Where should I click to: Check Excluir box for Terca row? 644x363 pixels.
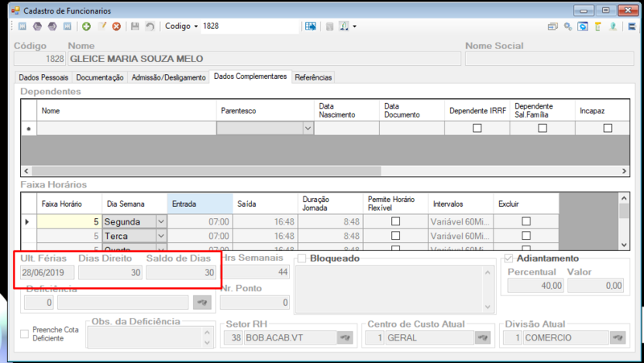tap(526, 236)
